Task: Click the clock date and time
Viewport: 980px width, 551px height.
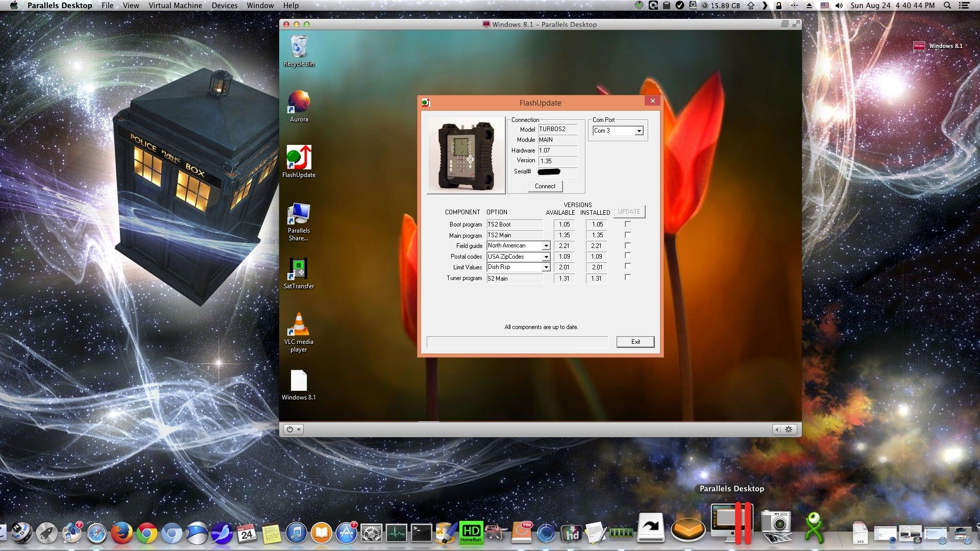Action: tap(893, 6)
